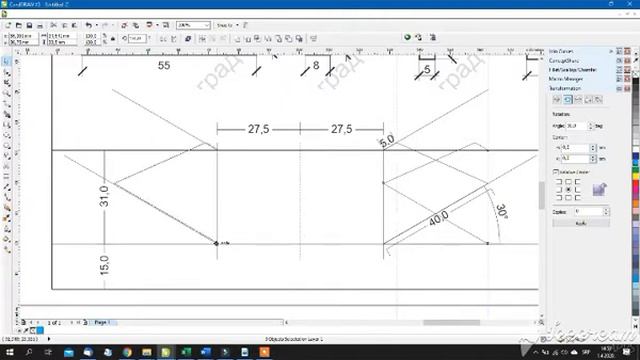Screen dimensions: 640x360
Task: Select the bottom-right anchor point checkbox
Action: [577, 198]
